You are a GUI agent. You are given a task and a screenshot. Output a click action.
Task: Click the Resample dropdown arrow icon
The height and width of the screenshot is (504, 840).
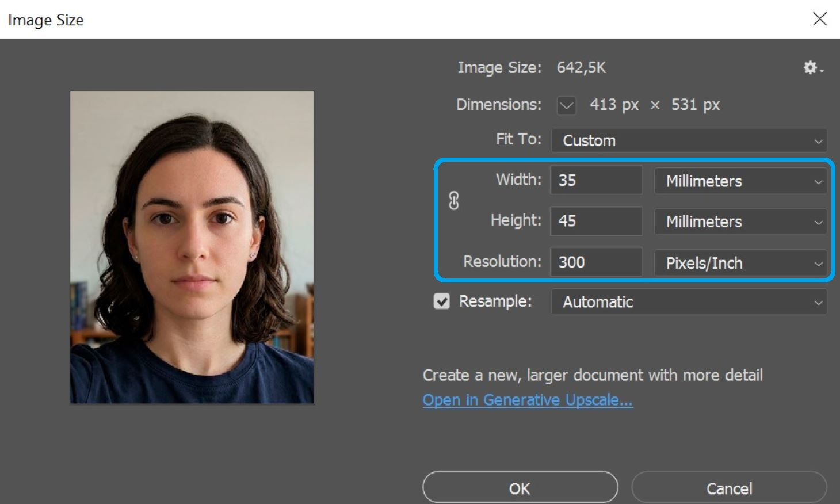pyautogui.click(x=819, y=302)
